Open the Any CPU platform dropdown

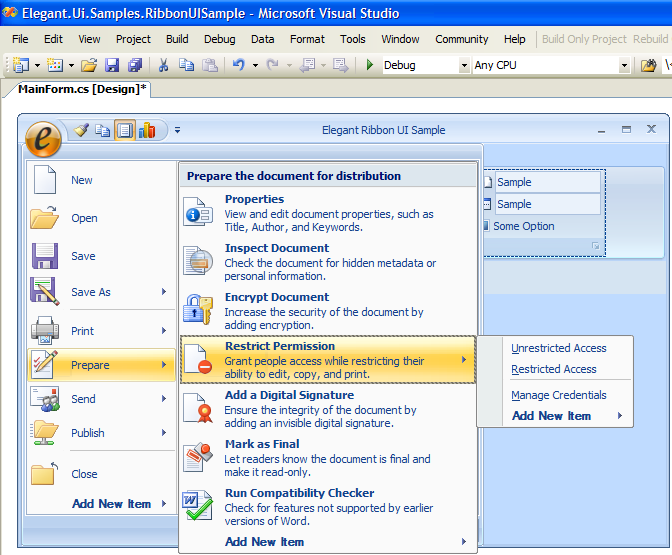click(624, 66)
